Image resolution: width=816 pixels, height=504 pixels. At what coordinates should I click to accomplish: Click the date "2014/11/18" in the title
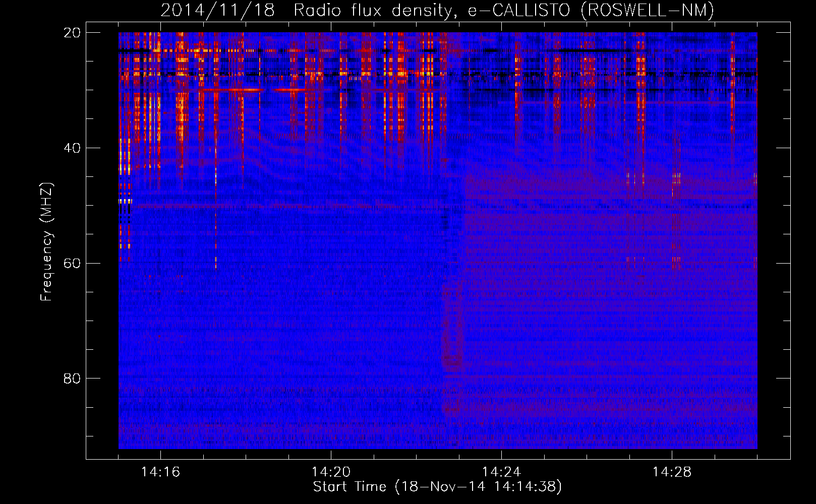217,10
